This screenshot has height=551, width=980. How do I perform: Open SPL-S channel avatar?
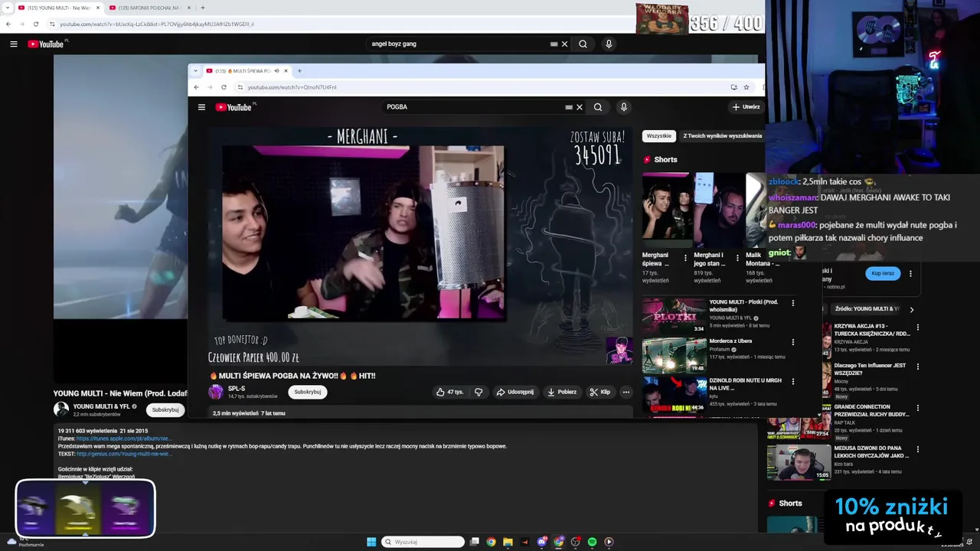pos(216,392)
